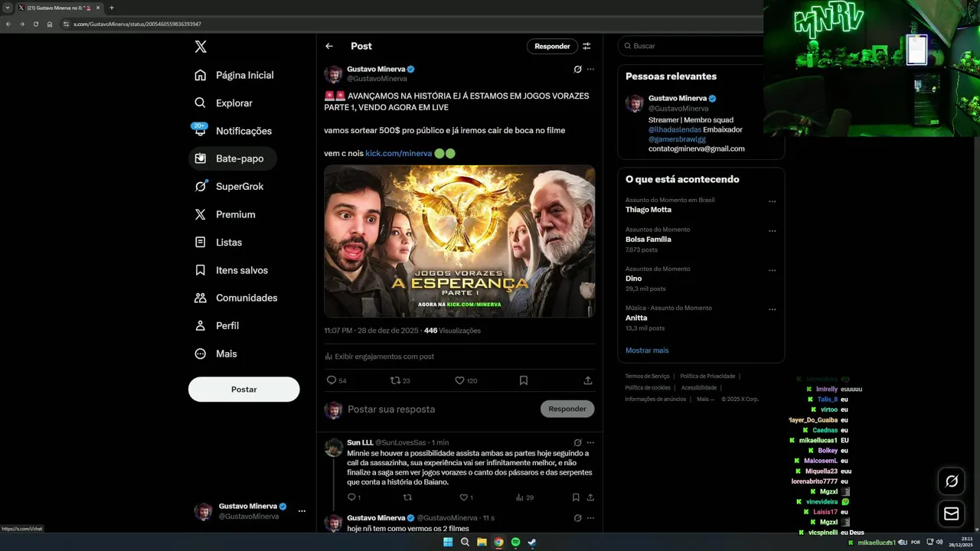Open the floating Grok button
Screen dimensions: 980x551
coord(952,481)
